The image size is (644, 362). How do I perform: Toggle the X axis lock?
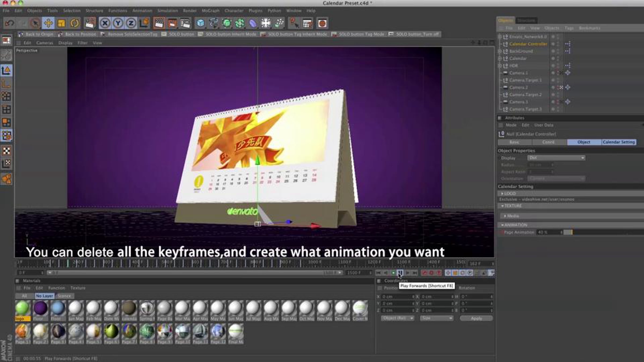tap(105, 23)
